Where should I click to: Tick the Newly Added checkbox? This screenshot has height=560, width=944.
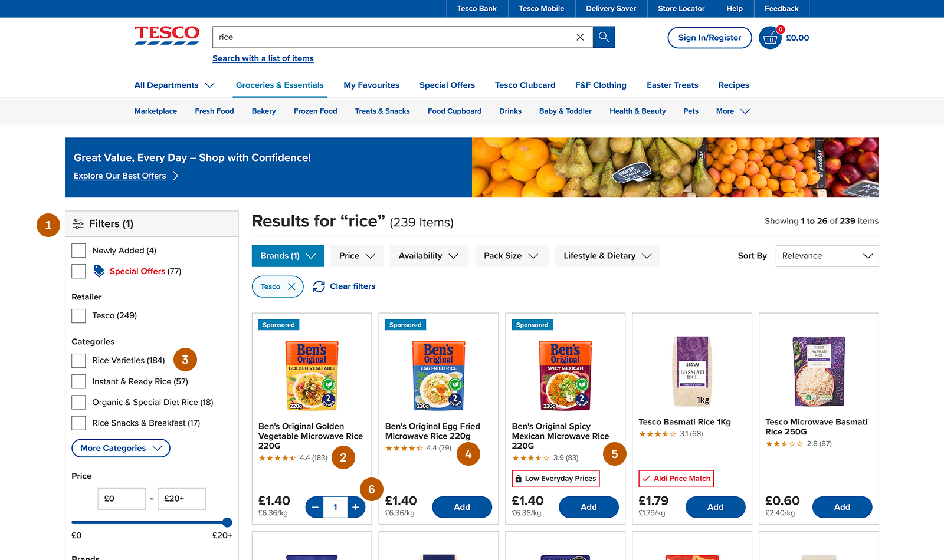click(78, 251)
